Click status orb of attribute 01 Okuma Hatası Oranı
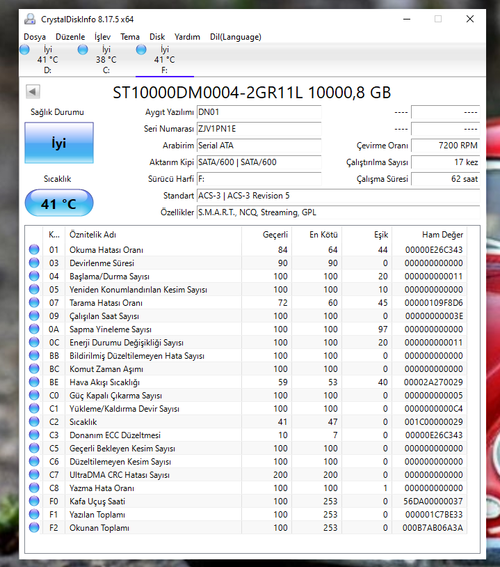 point(34,250)
